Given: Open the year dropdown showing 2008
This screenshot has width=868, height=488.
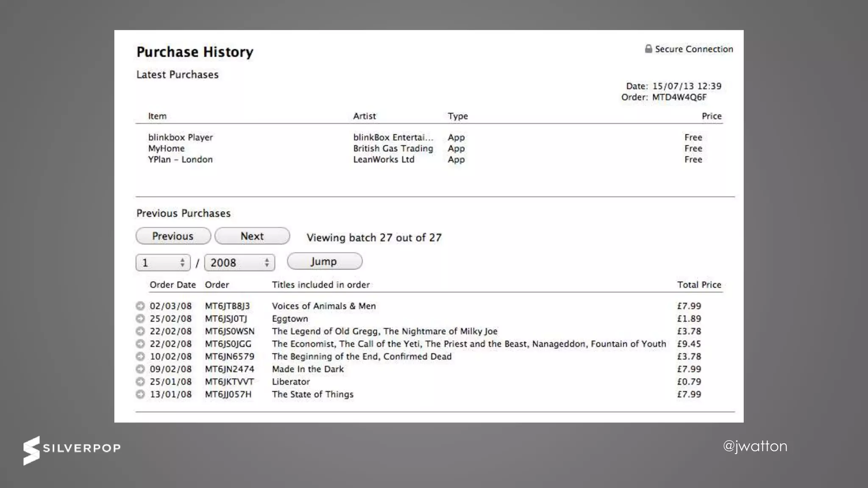Looking at the screenshot, I should 239,263.
